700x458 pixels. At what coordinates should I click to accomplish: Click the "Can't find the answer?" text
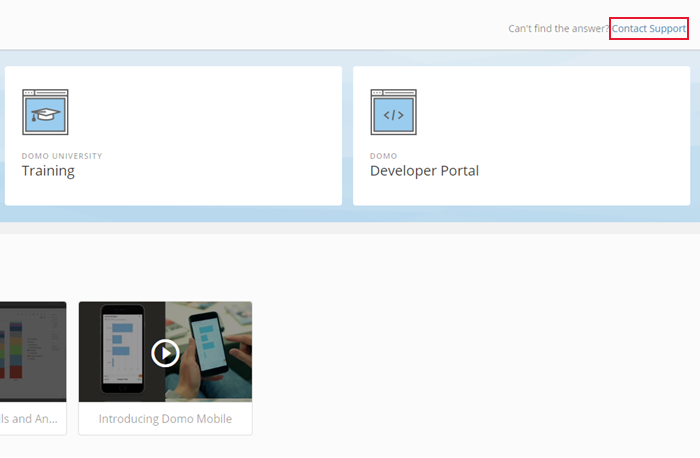click(557, 29)
